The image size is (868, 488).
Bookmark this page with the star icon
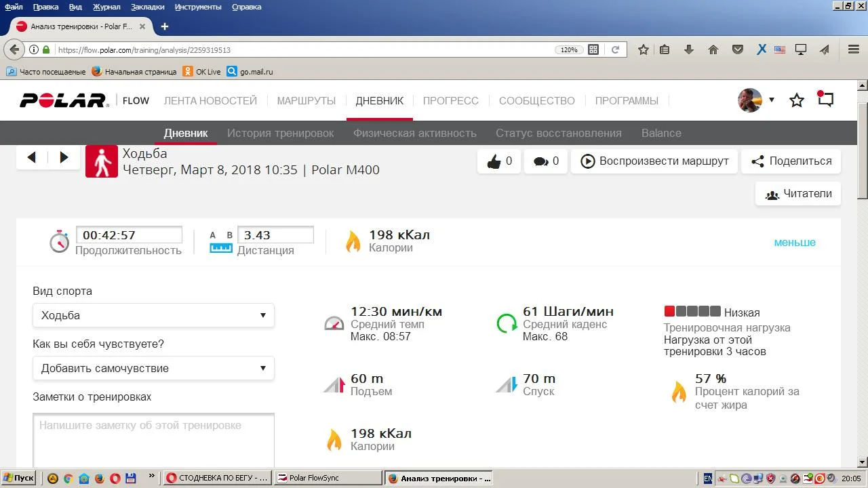click(644, 49)
